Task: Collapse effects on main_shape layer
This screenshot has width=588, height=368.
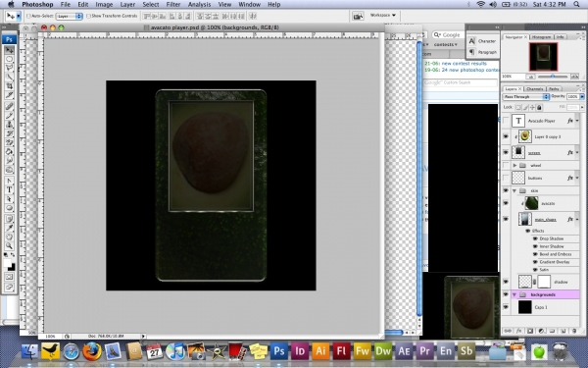Action: point(577,219)
